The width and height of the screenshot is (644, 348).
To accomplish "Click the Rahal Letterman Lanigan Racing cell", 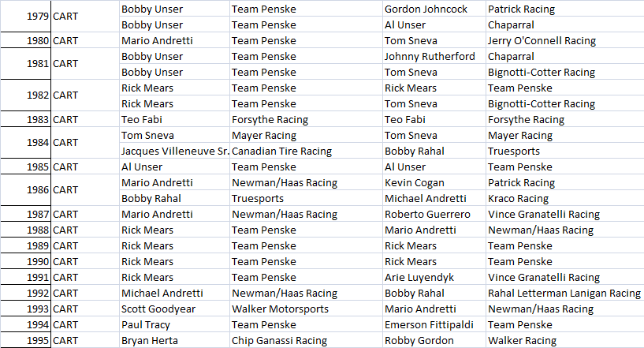I will pyautogui.click(x=564, y=294).
